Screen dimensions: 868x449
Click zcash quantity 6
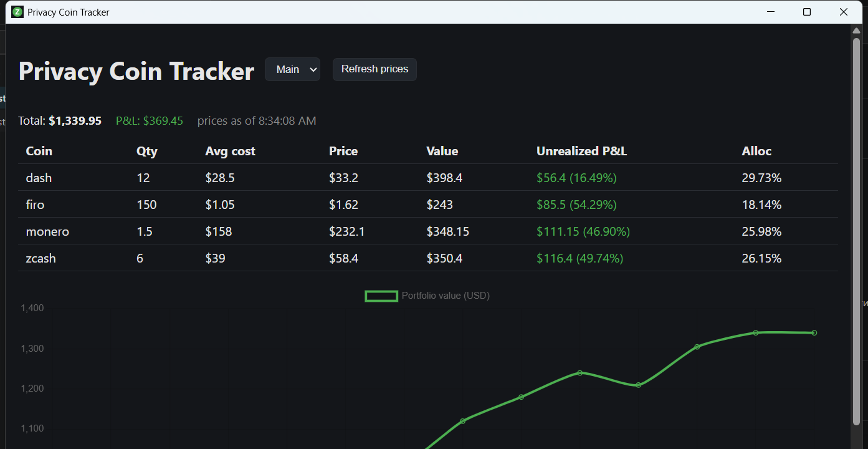140,258
